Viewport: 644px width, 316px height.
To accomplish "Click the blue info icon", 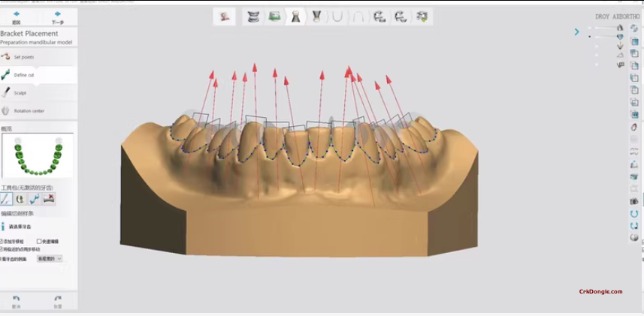I will (x=3, y=227).
